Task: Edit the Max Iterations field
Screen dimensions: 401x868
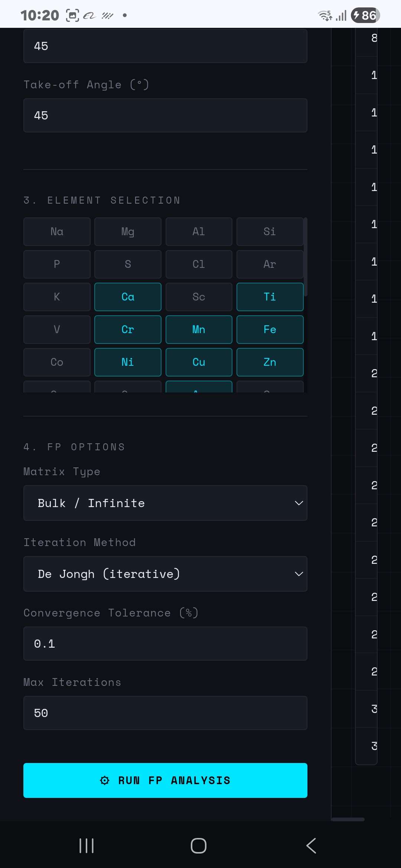Action: [165, 713]
